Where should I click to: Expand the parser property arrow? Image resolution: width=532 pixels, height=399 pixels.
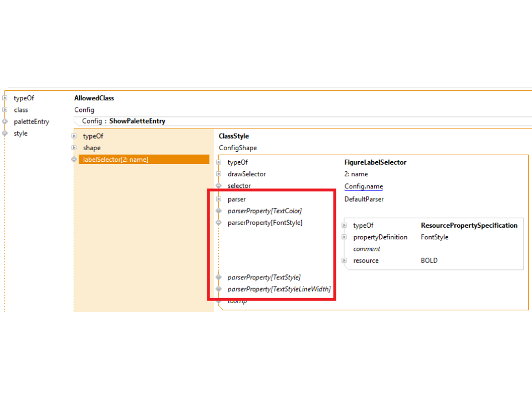(x=218, y=199)
